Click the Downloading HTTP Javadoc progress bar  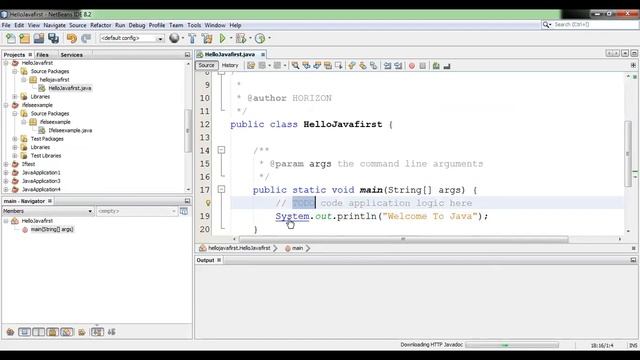pyautogui.click(x=512, y=345)
